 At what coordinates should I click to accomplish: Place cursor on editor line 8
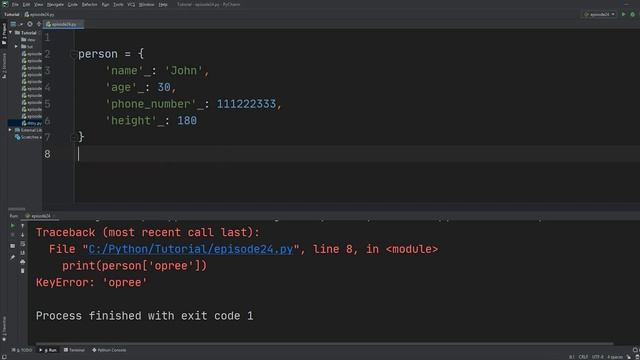(357, 154)
